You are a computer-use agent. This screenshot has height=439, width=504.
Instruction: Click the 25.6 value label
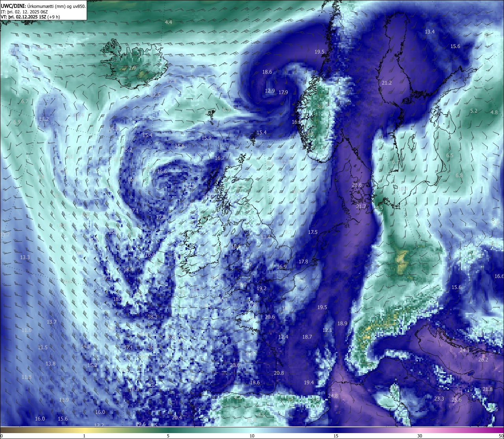tap(456, 400)
